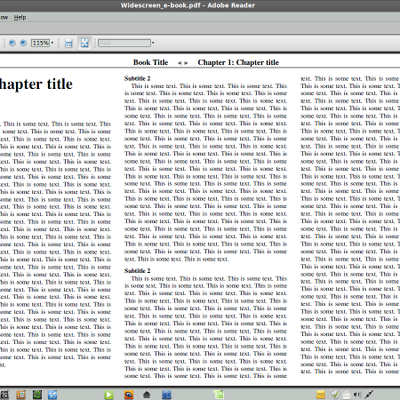Click the Widescreen_e-book.pdf title bar text

(188, 5)
